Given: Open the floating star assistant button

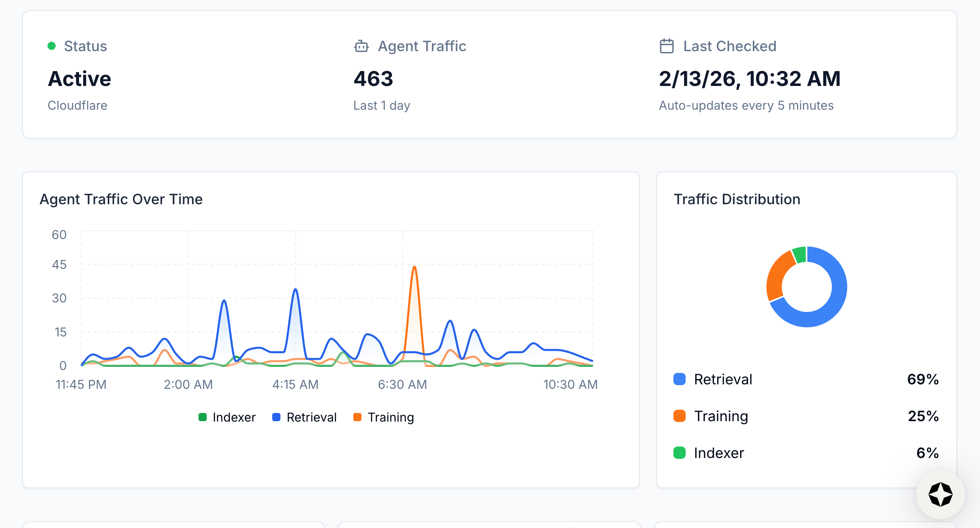Looking at the screenshot, I should click(940, 494).
